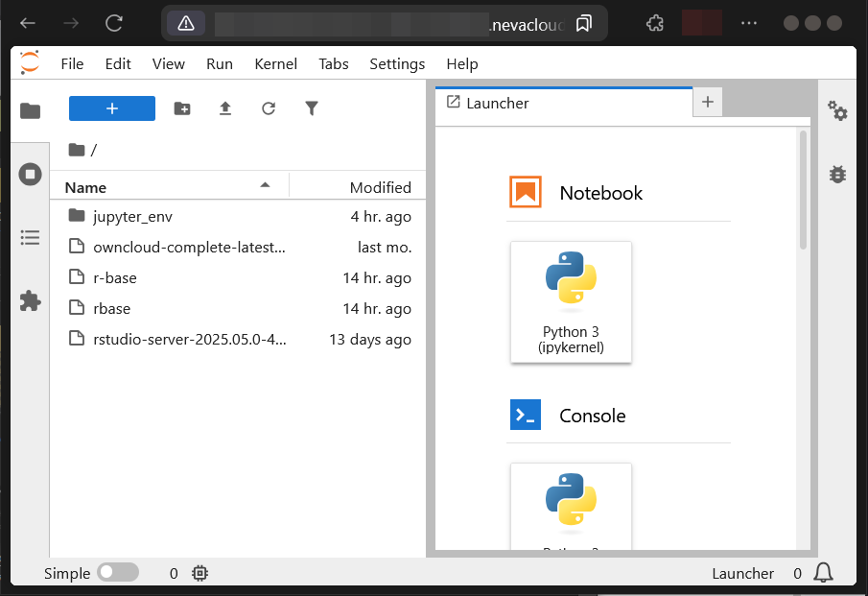Open the Running Terminals and Kernels panel
Screen dimensions: 868x596
(30, 175)
